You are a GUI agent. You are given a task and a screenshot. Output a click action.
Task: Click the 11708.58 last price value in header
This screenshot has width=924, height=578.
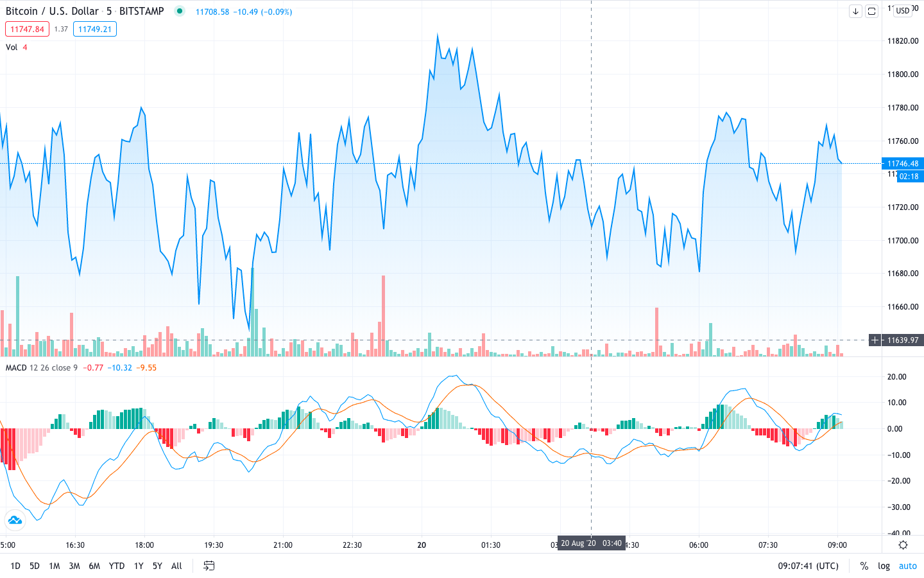[x=212, y=12]
